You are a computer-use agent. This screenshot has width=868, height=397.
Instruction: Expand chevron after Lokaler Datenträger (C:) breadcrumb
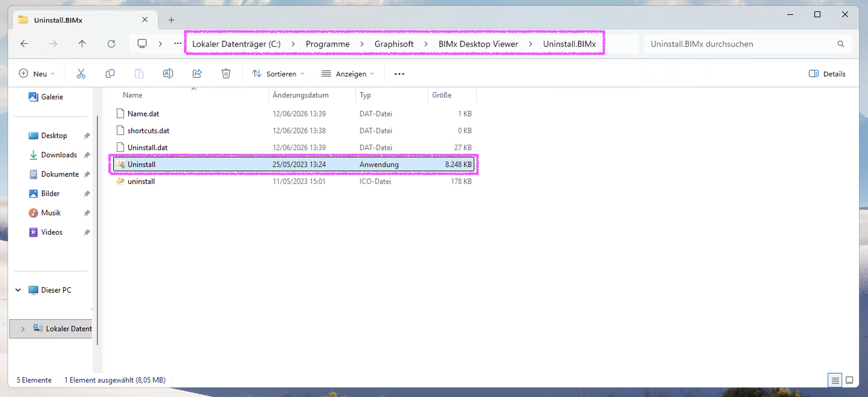[293, 44]
